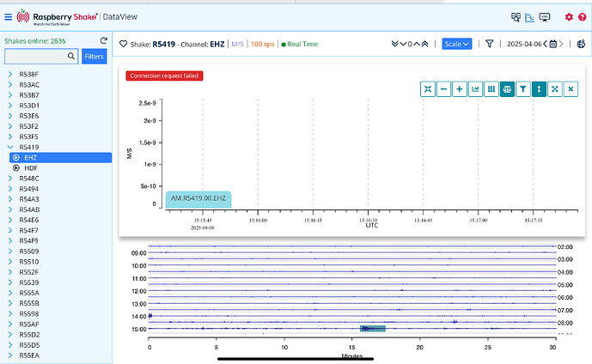Open filter funnel in header bar
The image size is (592, 364).
tap(489, 44)
